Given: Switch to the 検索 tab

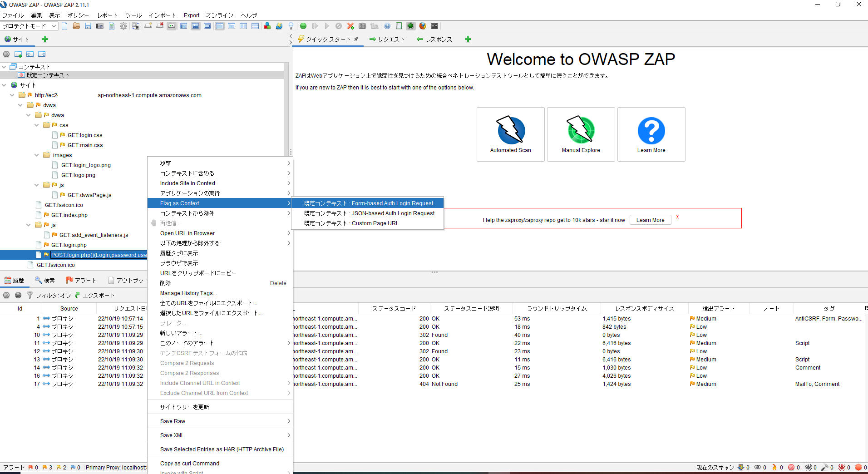Looking at the screenshot, I should click(44, 280).
